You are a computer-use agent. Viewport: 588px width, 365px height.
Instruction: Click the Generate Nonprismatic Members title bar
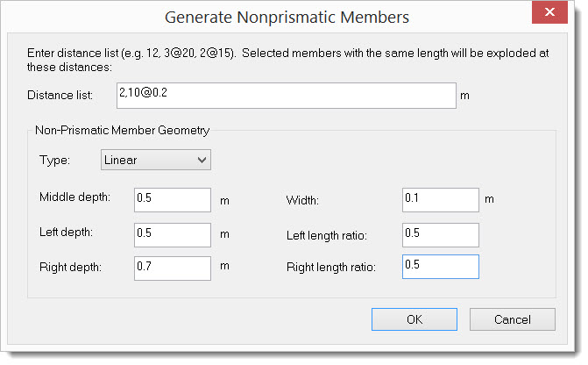[289, 16]
